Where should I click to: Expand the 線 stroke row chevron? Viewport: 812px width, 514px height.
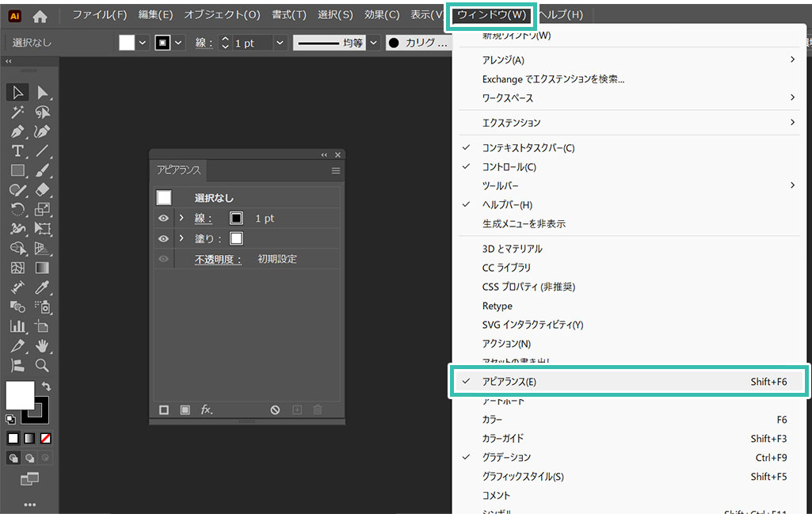click(x=181, y=218)
